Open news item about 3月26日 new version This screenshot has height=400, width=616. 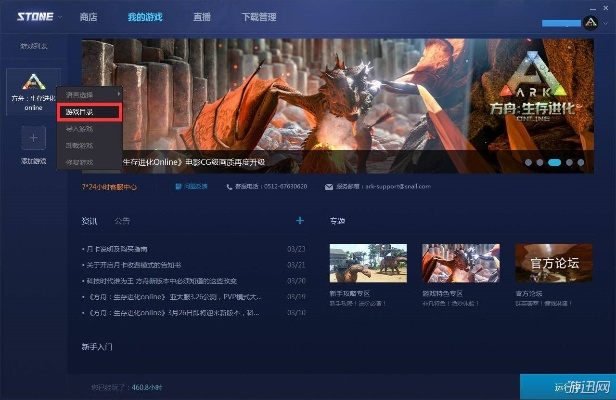click(172, 313)
